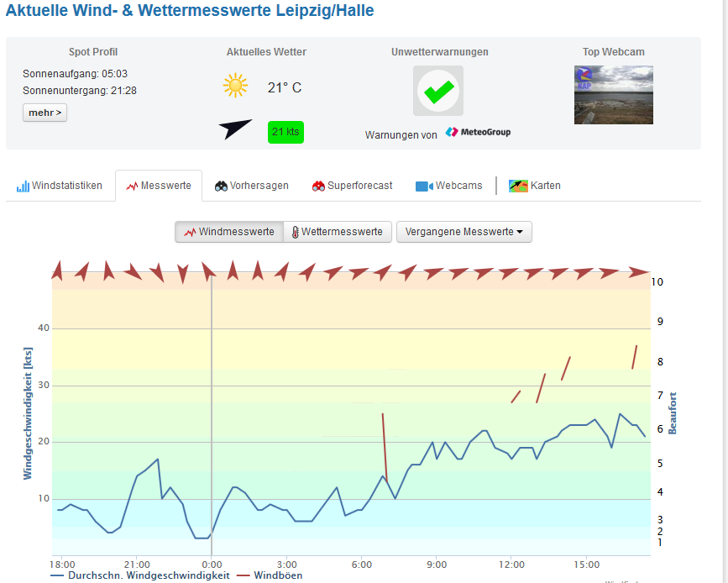The height and width of the screenshot is (583, 728).
Task: Click the green 21 kts wind badge
Action: (285, 132)
